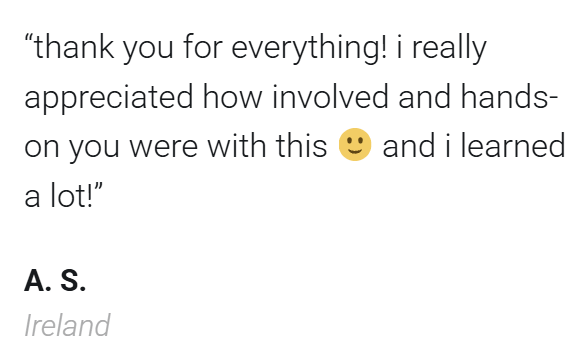Click the Ireland location text
Image resolution: width=588 pixels, height=364 pixels.
click(67, 325)
